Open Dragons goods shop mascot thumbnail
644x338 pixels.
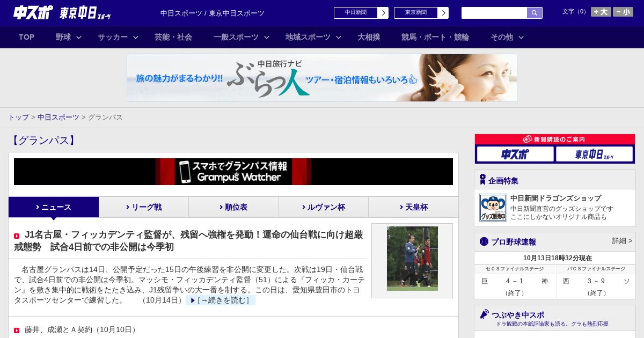493,208
